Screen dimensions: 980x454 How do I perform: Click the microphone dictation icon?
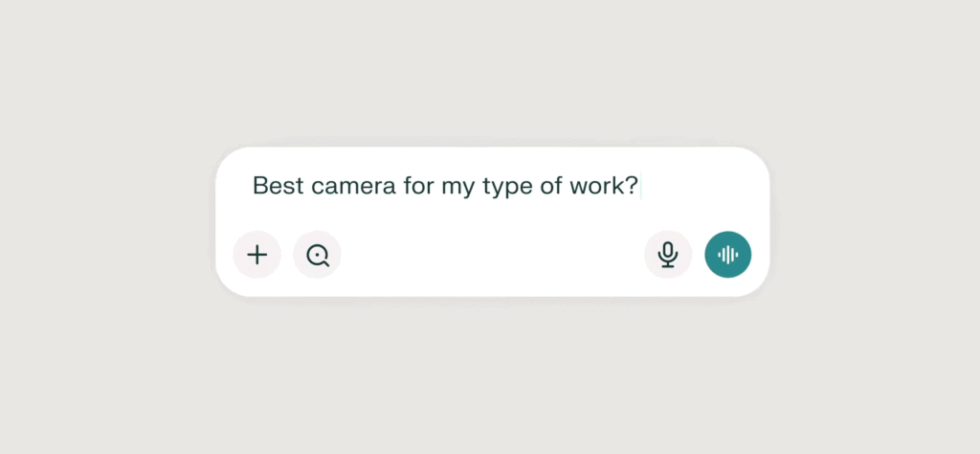coord(668,255)
